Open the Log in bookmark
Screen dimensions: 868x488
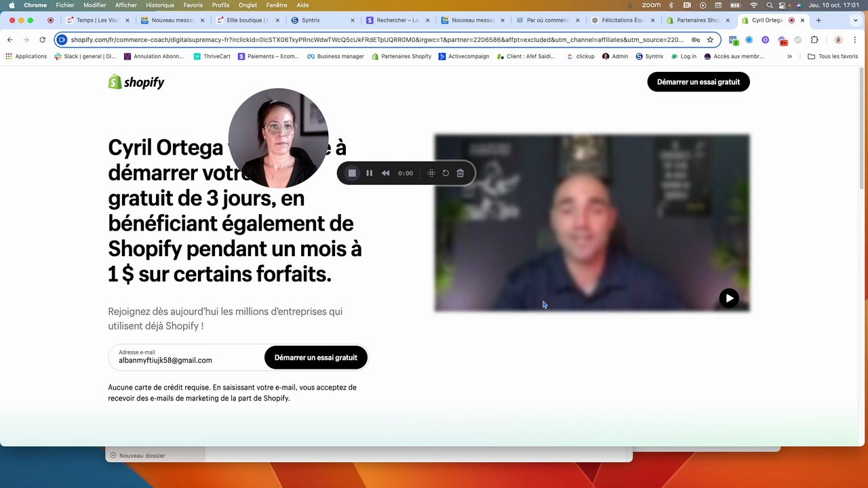(x=684, y=56)
